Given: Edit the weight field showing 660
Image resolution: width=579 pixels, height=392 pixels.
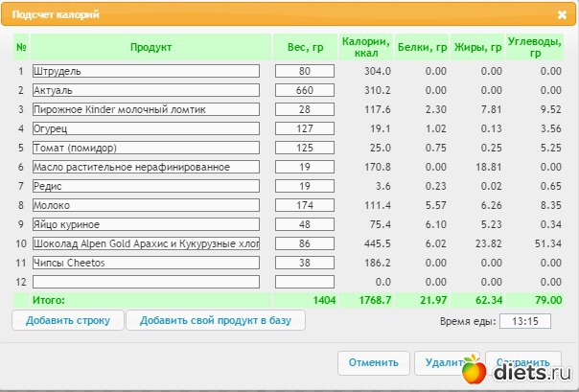Looking at the screenshot, I should pyautogui.click(x=305, y=90).
